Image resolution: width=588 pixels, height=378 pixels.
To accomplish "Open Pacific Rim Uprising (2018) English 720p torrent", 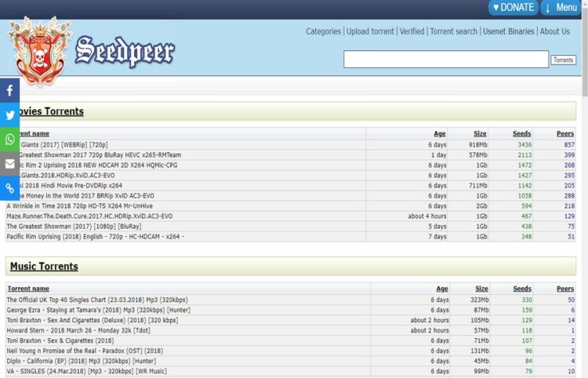I will coord(95,237).
